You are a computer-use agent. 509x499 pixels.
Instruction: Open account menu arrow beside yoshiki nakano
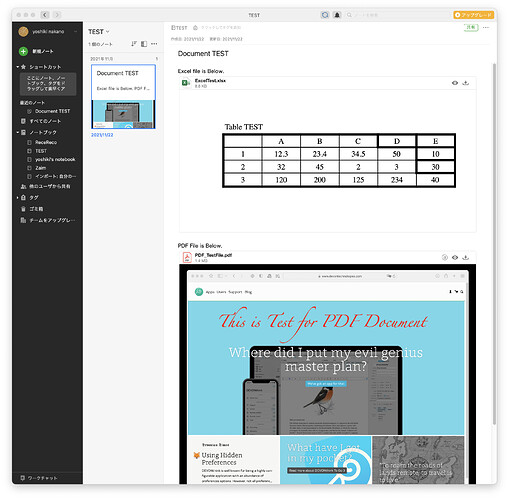[x=75, y=31]
